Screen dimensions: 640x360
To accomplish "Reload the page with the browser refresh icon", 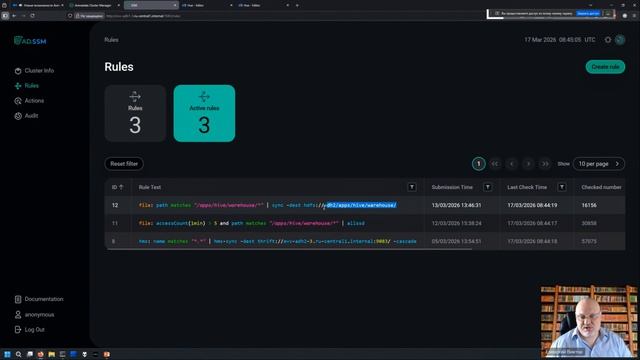I will tap(32, 16).
